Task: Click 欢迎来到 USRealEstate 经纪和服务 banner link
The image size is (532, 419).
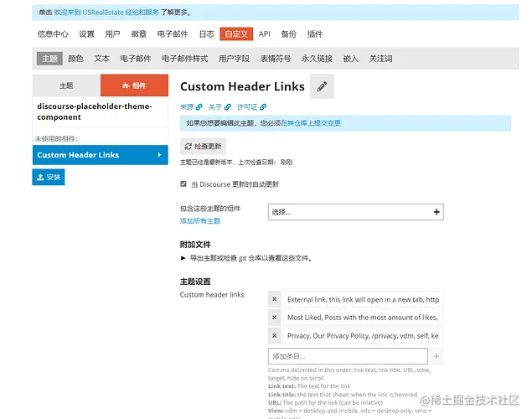Action: (106, 13)
